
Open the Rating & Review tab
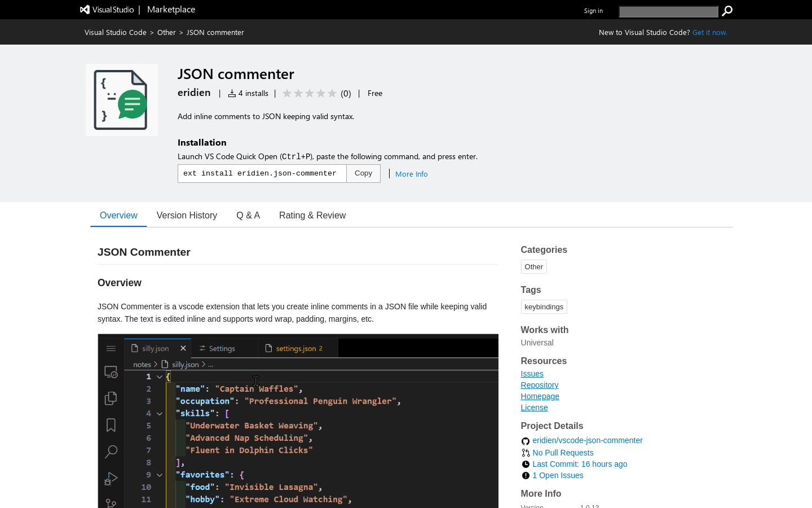312,215
